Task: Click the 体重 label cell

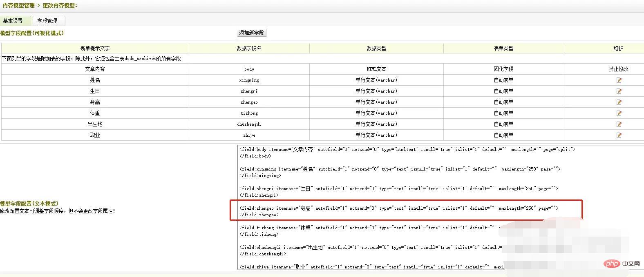Action: point(95,113)
